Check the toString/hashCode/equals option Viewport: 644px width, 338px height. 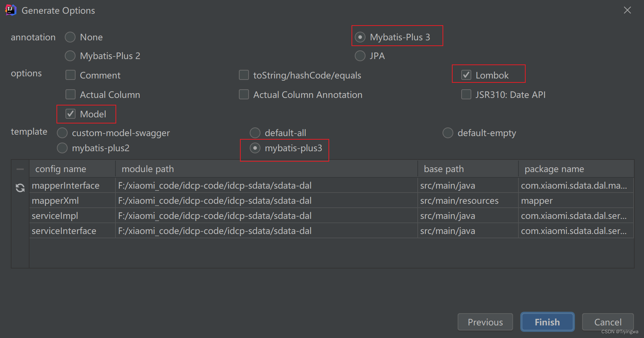[244, 75]
